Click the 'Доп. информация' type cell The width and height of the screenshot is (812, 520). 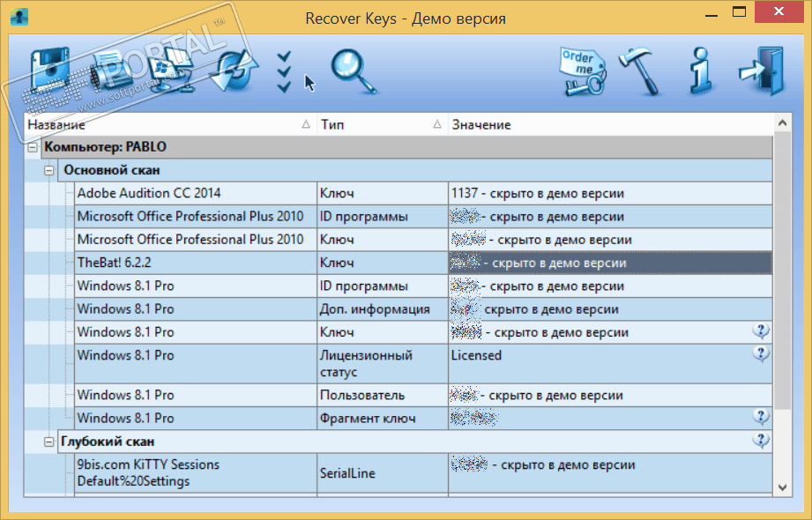382,309
